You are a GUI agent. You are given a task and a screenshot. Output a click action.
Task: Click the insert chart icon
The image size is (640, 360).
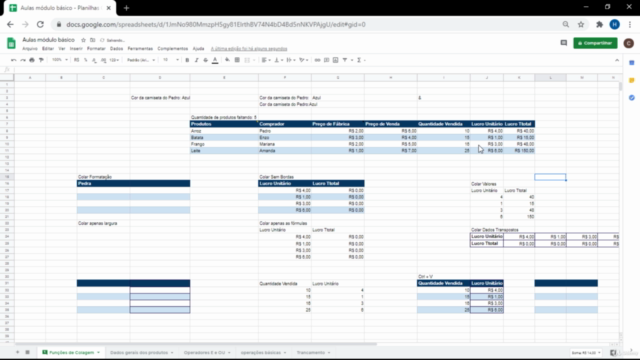[x=336, y=60]
